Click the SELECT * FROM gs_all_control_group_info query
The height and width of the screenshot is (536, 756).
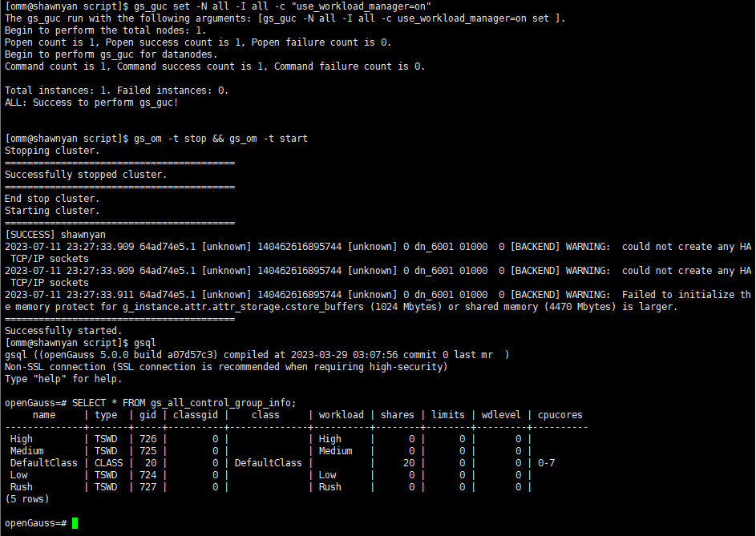tap(184, 403)
